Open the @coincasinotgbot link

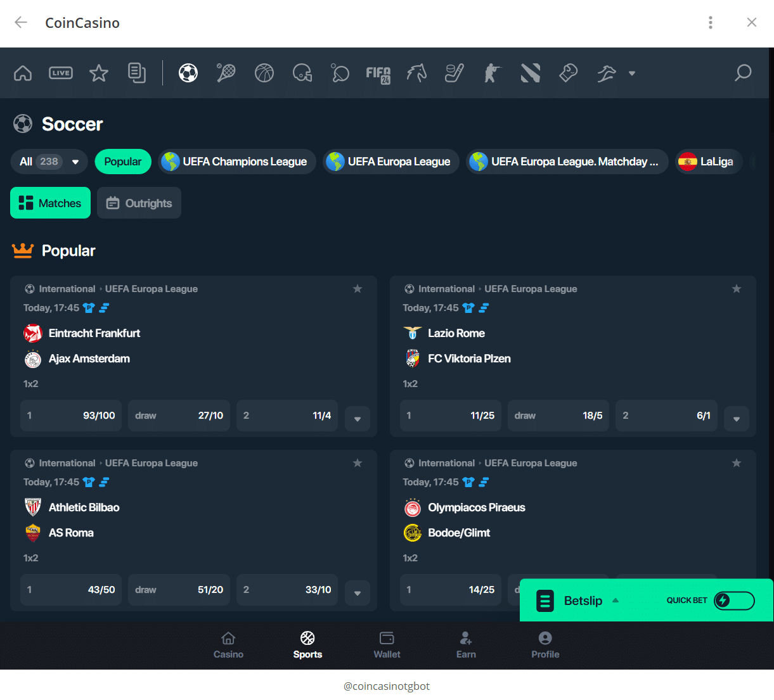tap(387, 686)
